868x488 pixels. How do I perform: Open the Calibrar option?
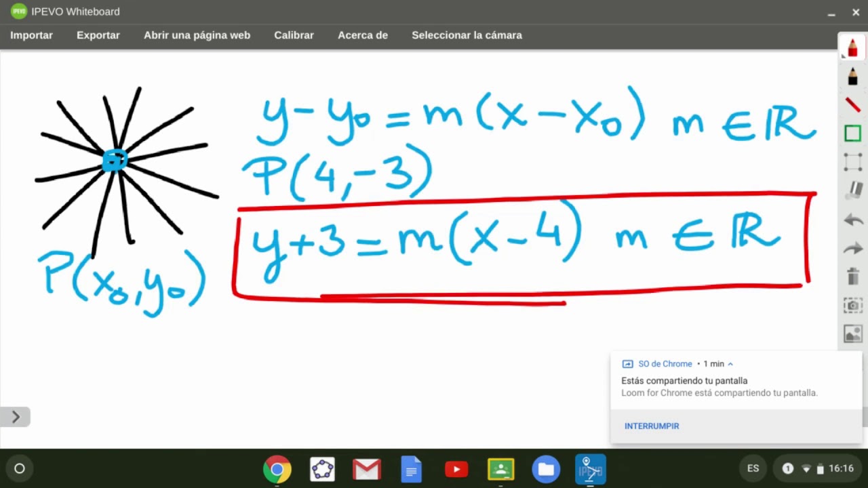294,35
